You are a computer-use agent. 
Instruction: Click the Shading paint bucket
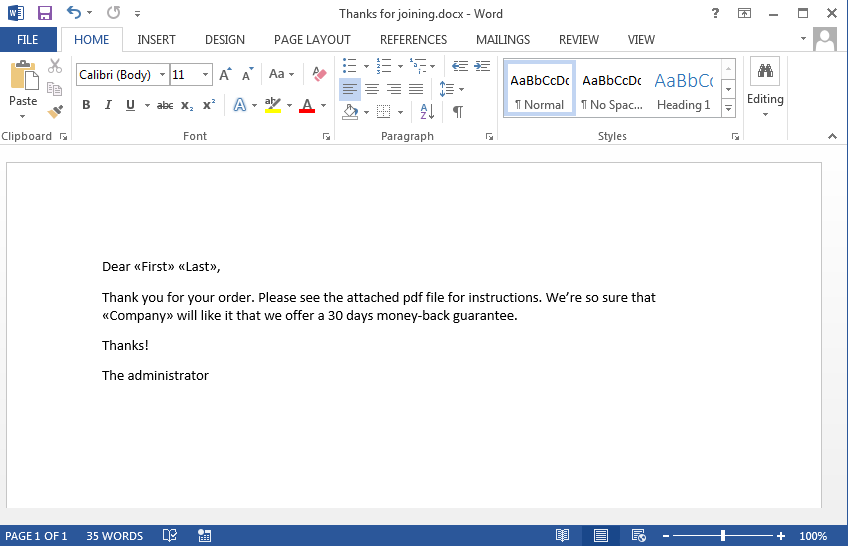(x=350, y=112)
